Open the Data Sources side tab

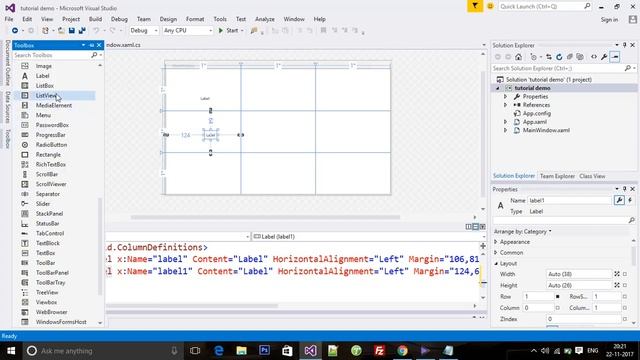coord(7,107)
